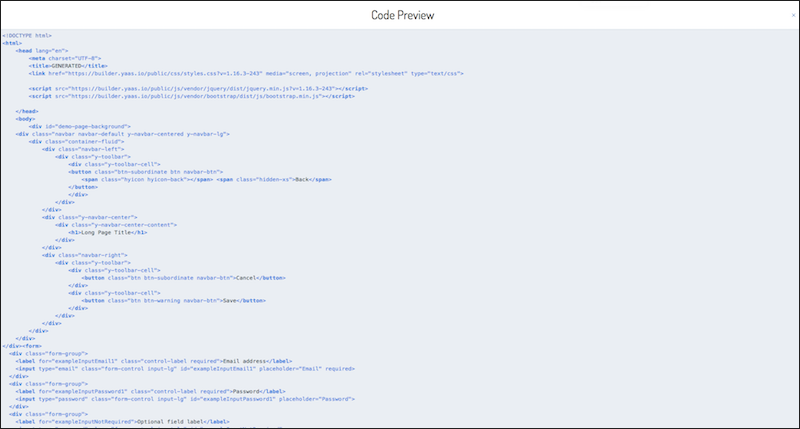Click the exampleInputEmail1 input code line
Image resolution: width=800 pixels, height=429 pixels.
199,368
